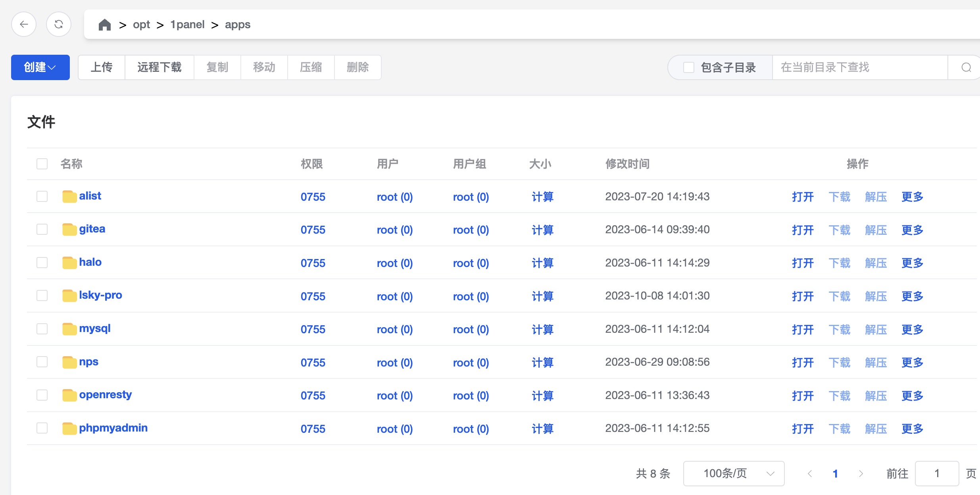Screen dimensions: 980x495
Task: Check the halo row checkbox
Action: [42, 263]
